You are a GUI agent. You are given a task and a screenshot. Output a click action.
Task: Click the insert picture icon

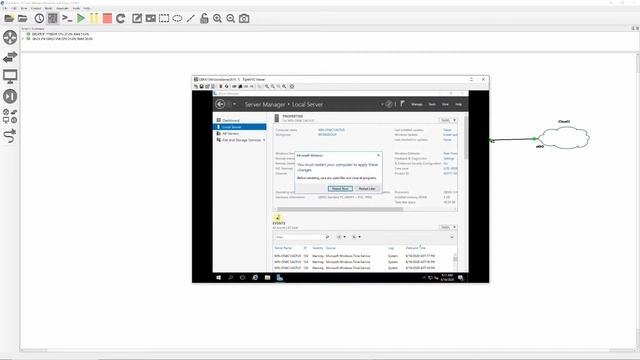tap(151, 18)
